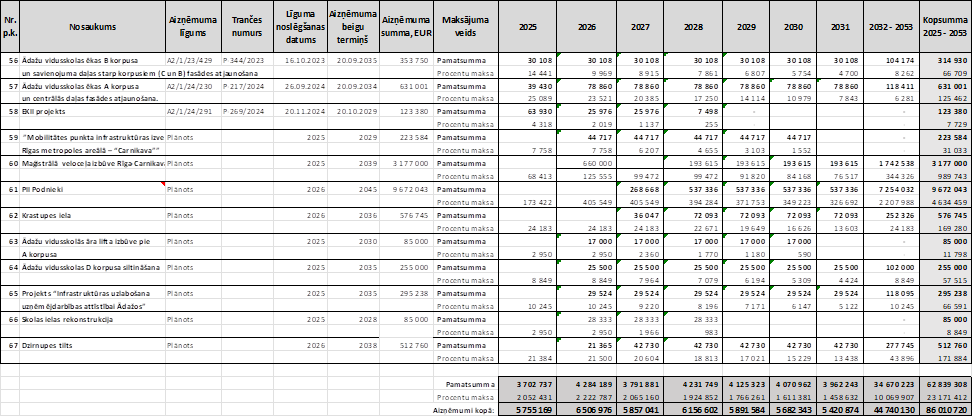Select the Maksājuma veids header cell
973x417 pixels.
461,25
